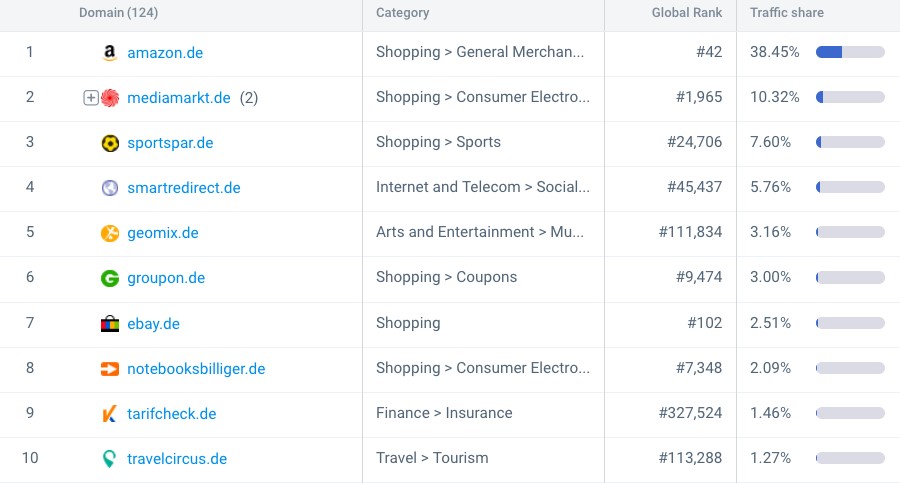Click the ebay.de shopping bag icon
The image size is (900, 483).
110,324
